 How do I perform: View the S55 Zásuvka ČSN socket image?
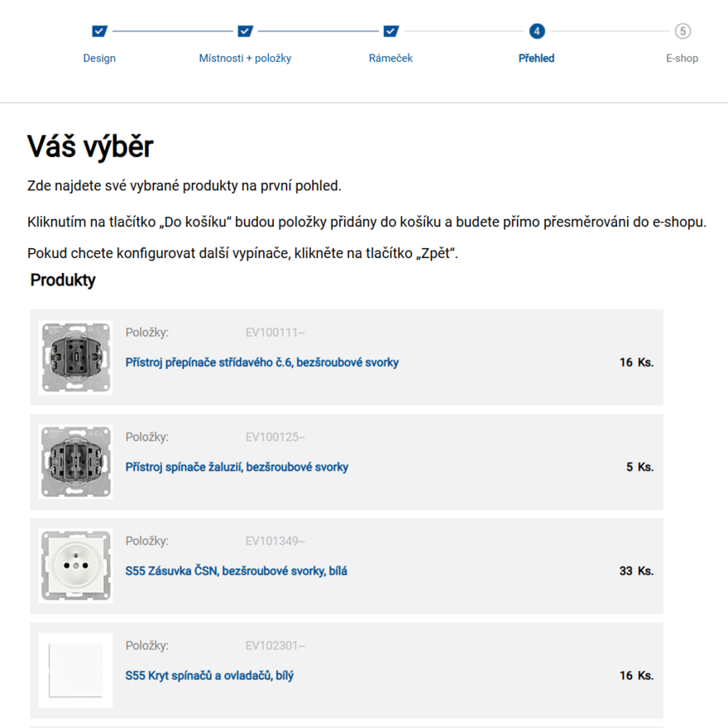(x=75, y=566)
